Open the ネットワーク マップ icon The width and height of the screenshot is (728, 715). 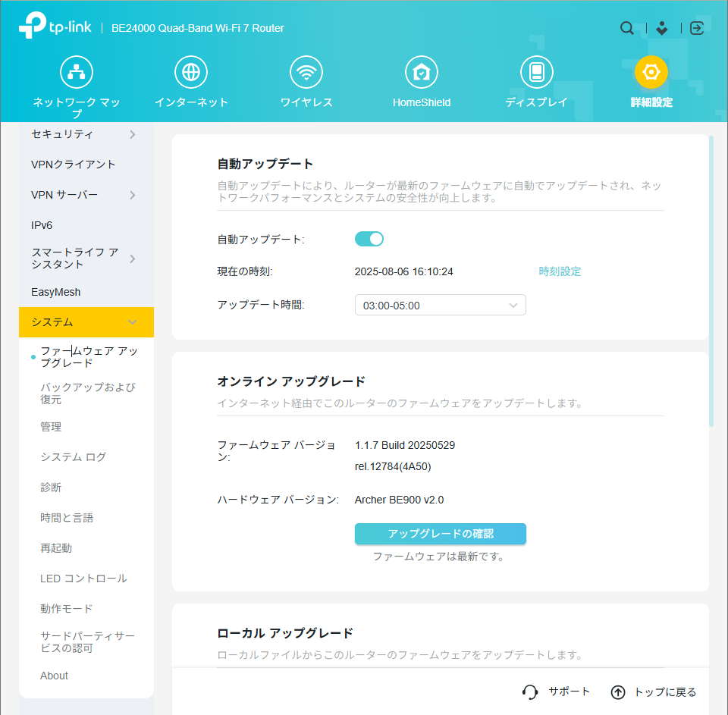click(77, 72)
